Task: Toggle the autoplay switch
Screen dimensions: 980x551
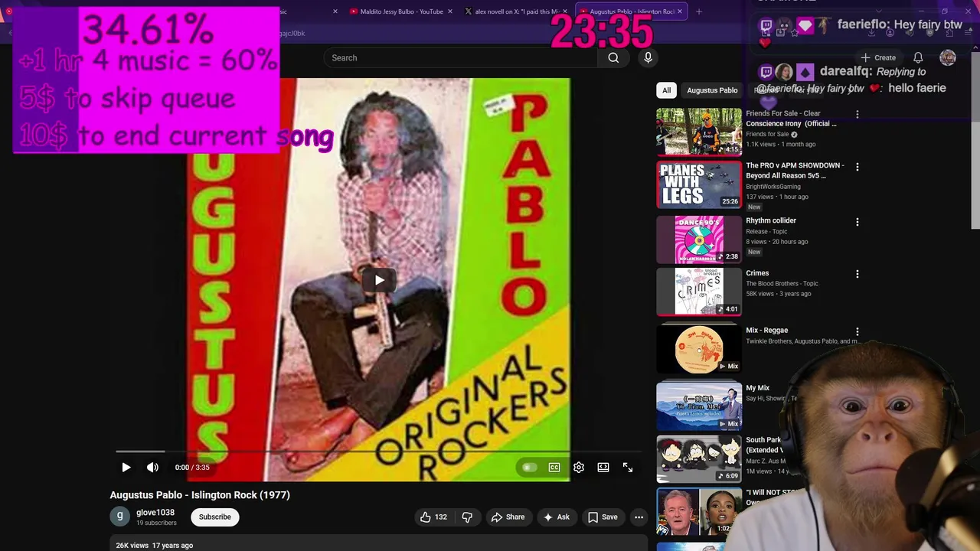Action: point(528,468)
